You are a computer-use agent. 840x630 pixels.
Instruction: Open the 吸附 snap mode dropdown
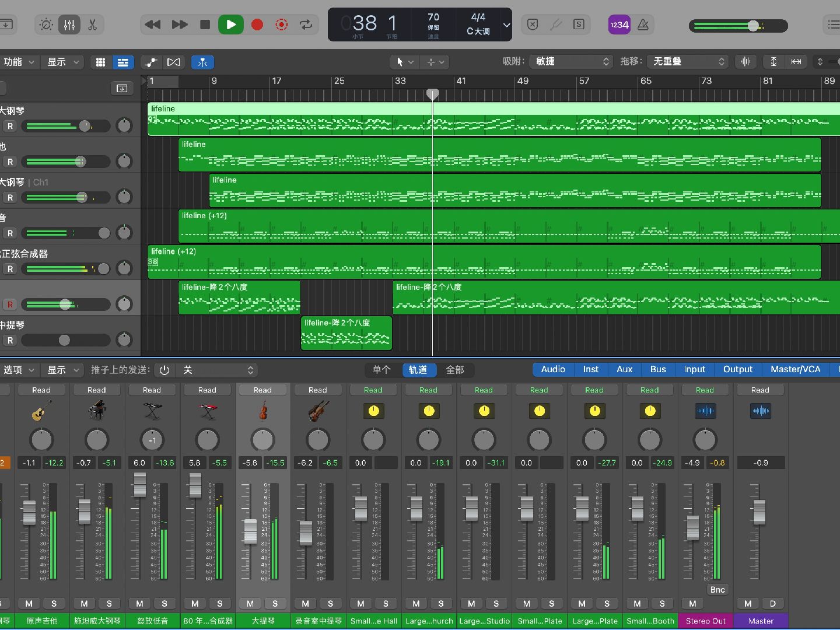point(571,61)
